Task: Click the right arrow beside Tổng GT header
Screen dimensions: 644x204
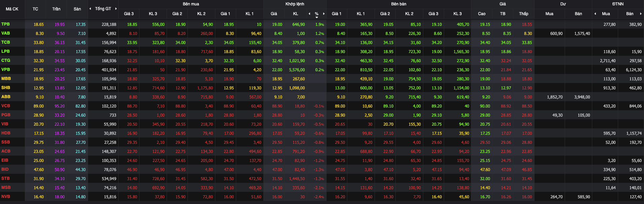Action: 116,9
